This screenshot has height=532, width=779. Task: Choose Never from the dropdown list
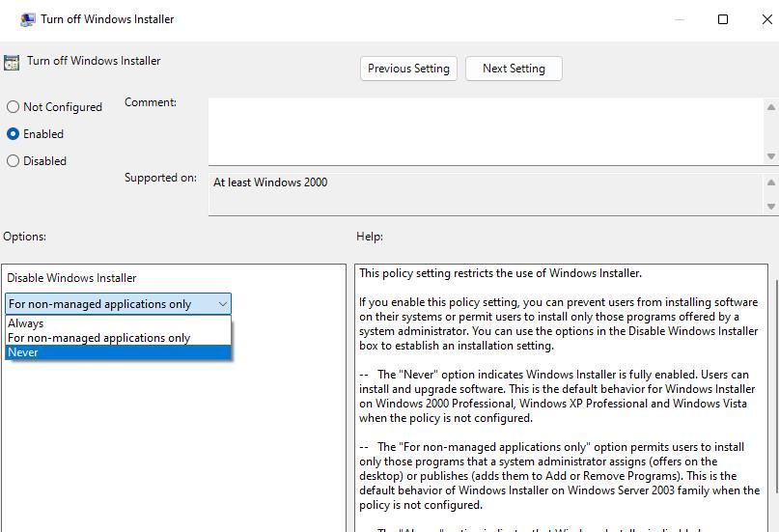pos(118,352)
